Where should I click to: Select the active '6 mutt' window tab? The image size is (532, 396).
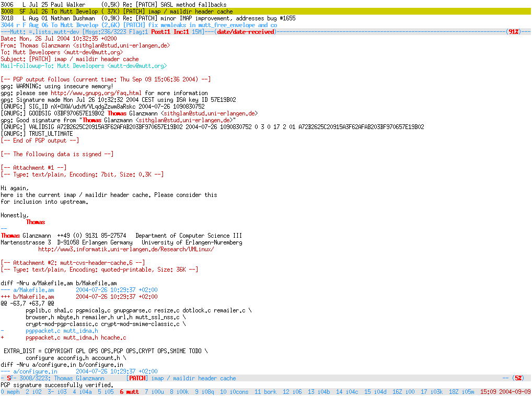pyautogui.click(x=129, y=392)
